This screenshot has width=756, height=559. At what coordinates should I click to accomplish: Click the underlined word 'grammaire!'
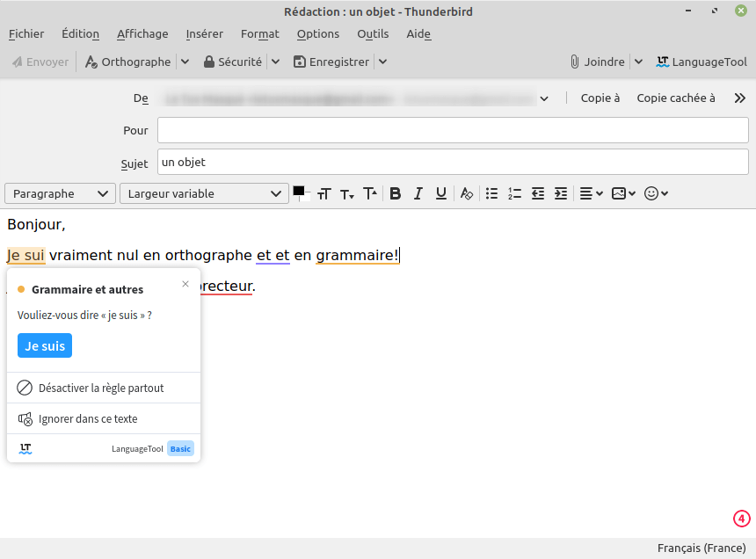[x=357, y=255]
